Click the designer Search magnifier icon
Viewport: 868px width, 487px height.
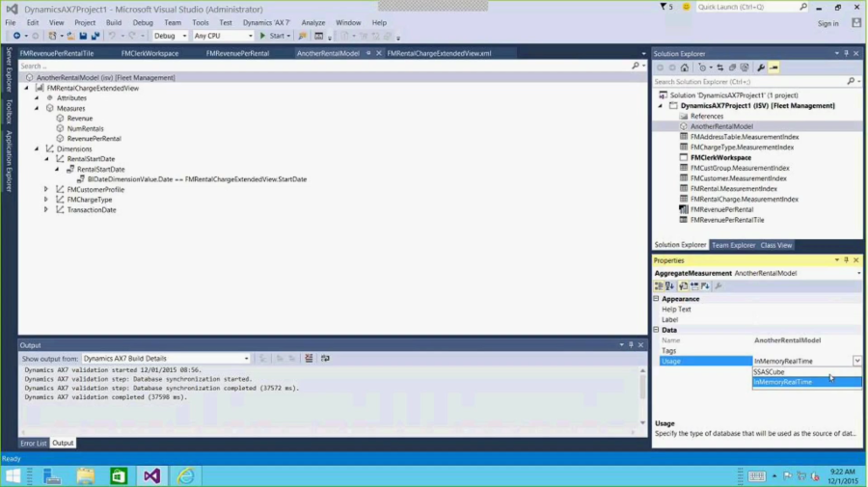tap(636, 66)
